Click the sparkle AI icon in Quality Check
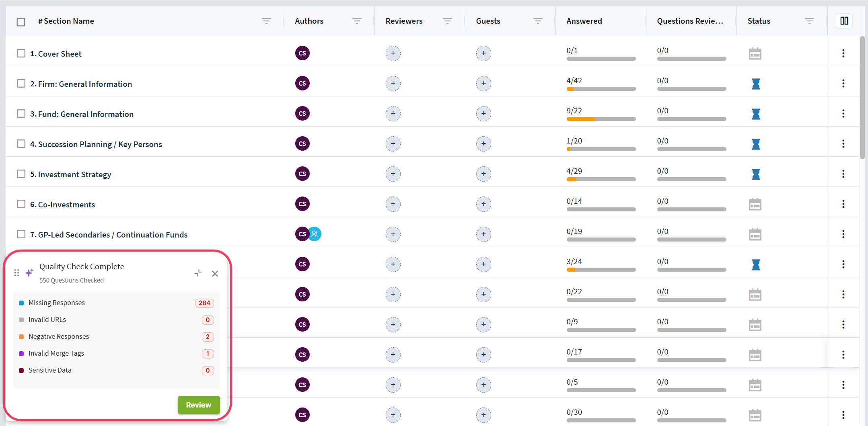 coord(29,272)
